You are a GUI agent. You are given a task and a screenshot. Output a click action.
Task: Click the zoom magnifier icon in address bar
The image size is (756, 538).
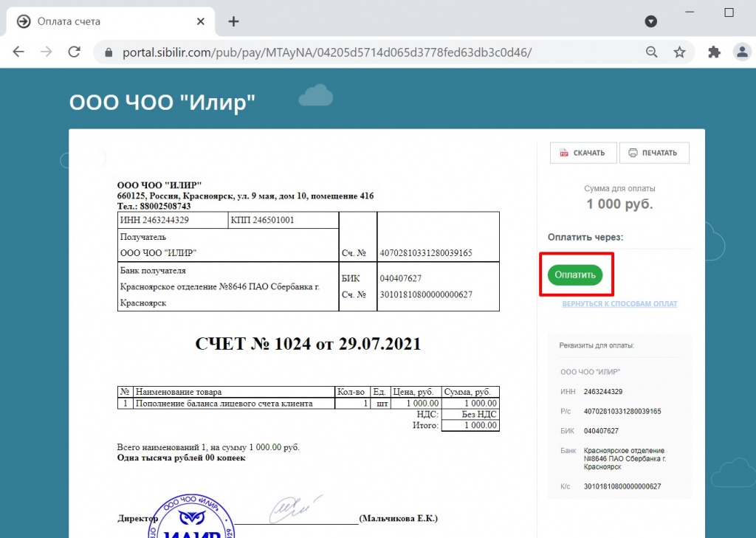pyautogui.click(x=651, y=52)
